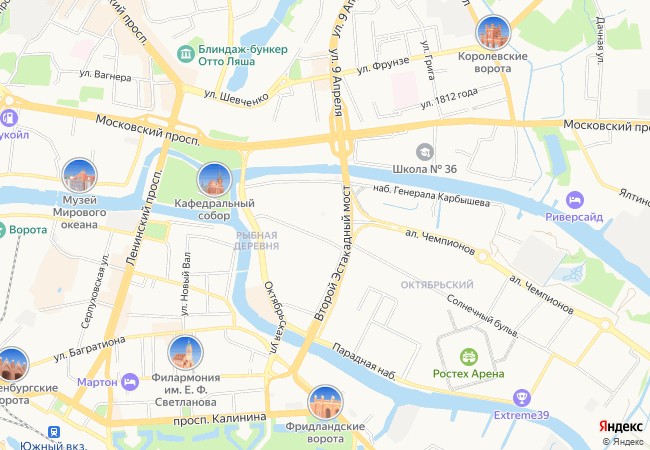Click the Южный вокзал train station icon

point(53,432)
